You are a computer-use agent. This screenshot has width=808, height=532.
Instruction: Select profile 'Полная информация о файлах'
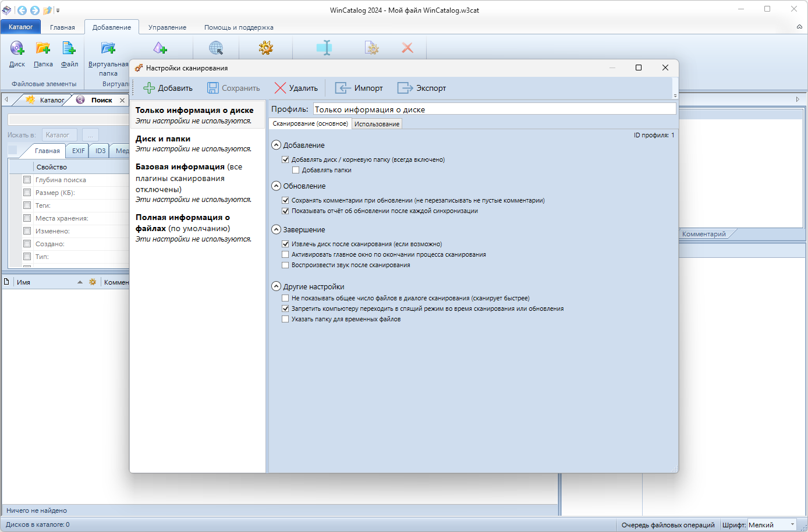[x=197, y=228]
